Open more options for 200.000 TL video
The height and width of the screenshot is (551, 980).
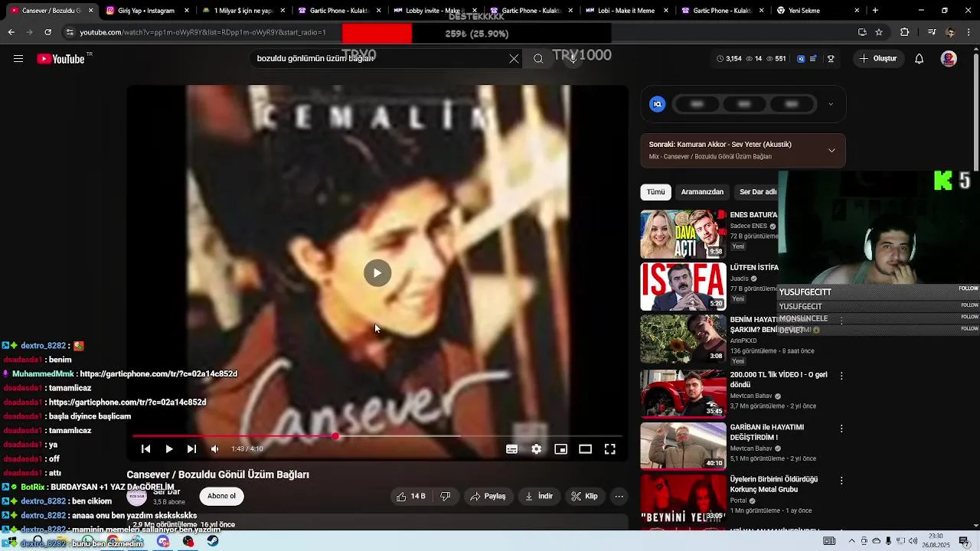tap(841, 376)
